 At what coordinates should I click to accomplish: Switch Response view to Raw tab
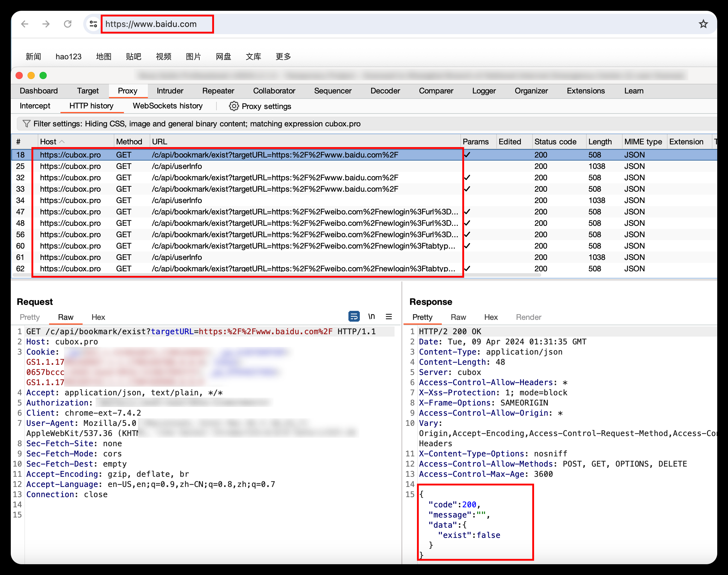coord(458,317)
